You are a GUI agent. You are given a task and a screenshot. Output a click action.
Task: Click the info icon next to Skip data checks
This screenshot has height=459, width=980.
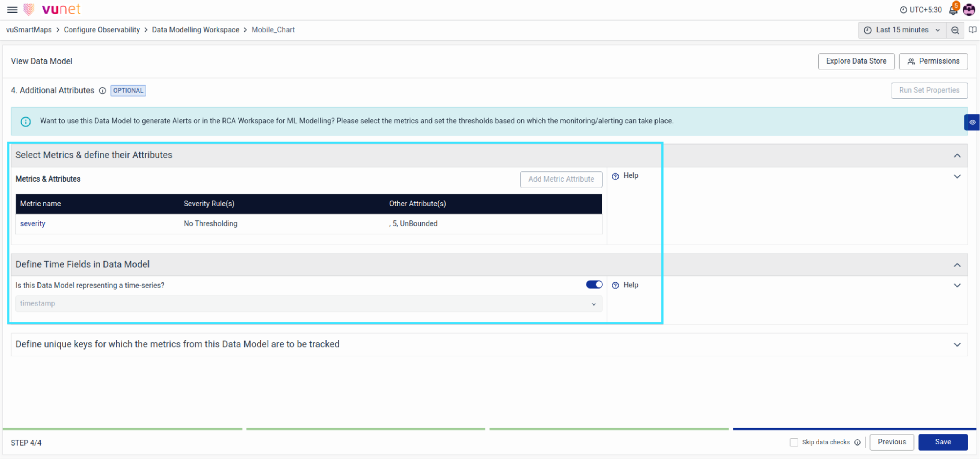pos(857,442)
